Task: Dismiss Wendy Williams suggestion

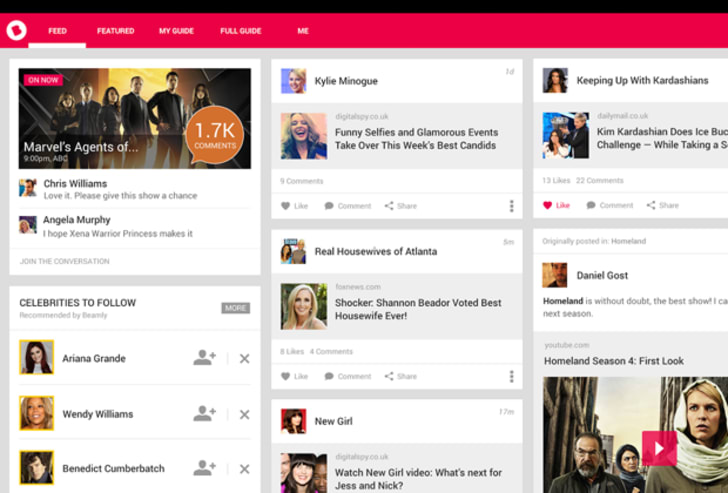Action: click(x=244, y=414)
